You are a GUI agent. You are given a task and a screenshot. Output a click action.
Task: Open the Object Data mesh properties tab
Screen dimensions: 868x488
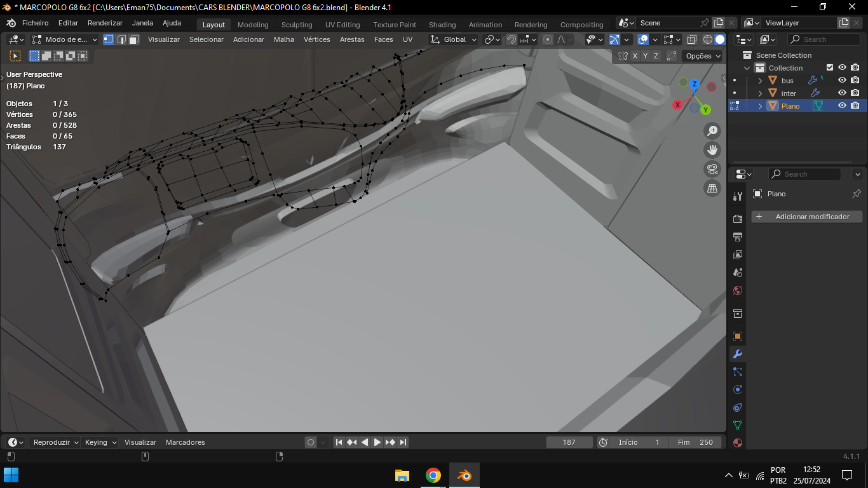(x=738, y=425)
